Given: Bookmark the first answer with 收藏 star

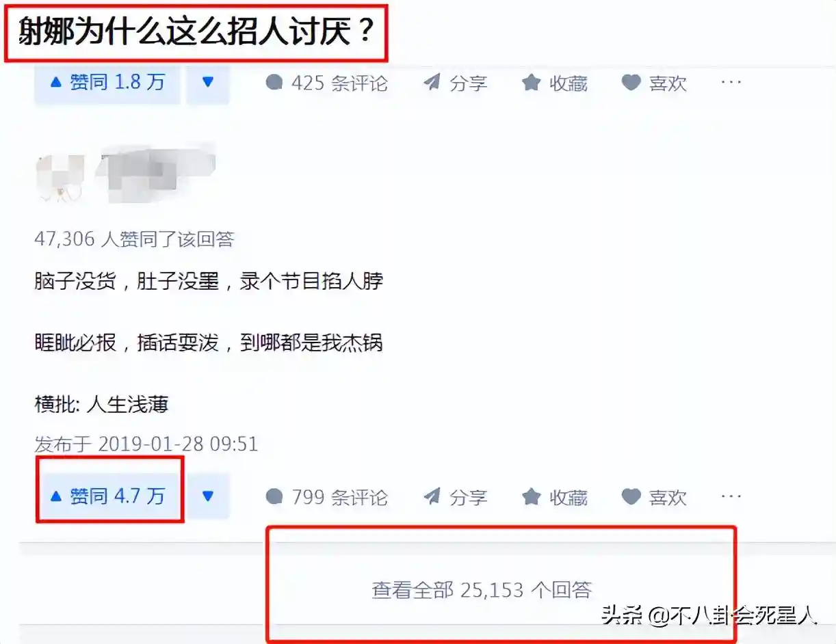Looking at the screenshot, I should pyautogui.click(x=554, y=83).
